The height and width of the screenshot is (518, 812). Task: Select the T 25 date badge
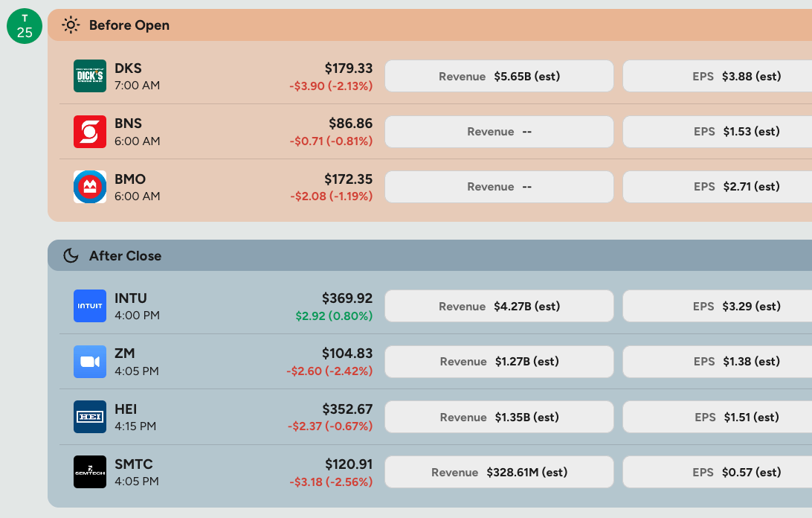point(25,26)
